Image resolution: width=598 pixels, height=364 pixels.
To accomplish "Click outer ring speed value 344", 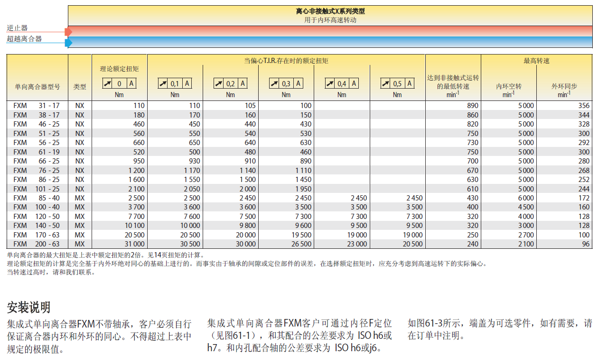I will [x=584, y=115].
